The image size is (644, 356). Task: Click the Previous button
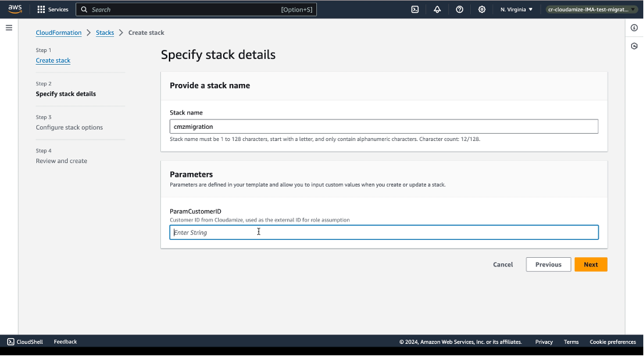coord(548,264)
